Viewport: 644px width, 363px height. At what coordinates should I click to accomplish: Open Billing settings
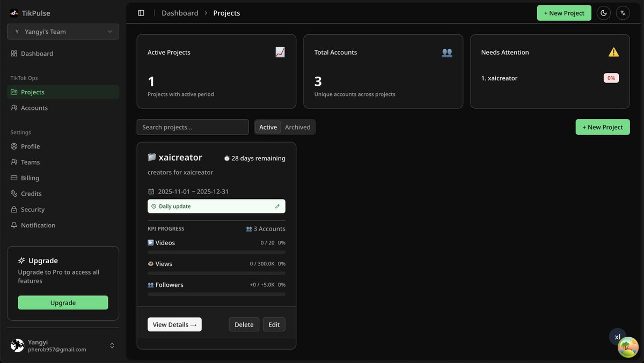point(63,178)
